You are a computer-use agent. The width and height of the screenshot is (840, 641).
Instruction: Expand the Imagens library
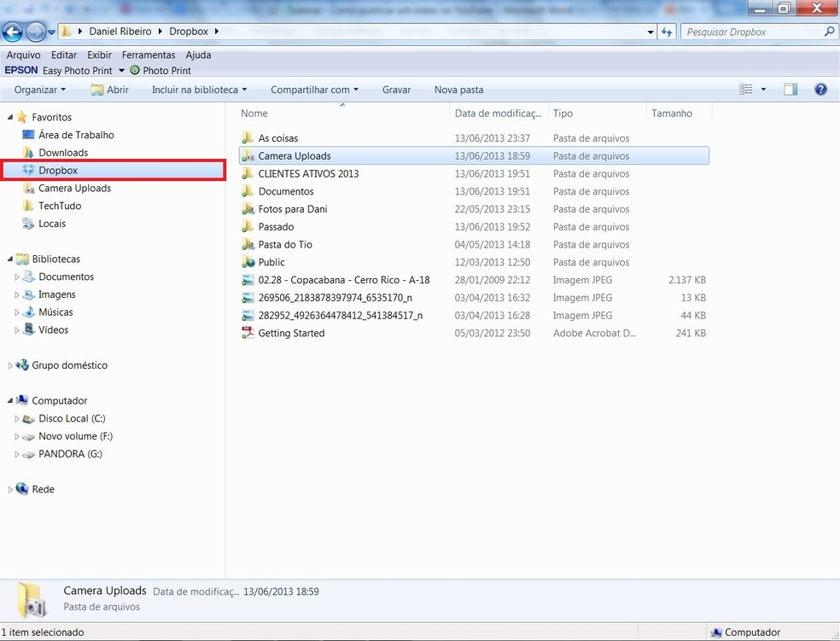point(16,294)
